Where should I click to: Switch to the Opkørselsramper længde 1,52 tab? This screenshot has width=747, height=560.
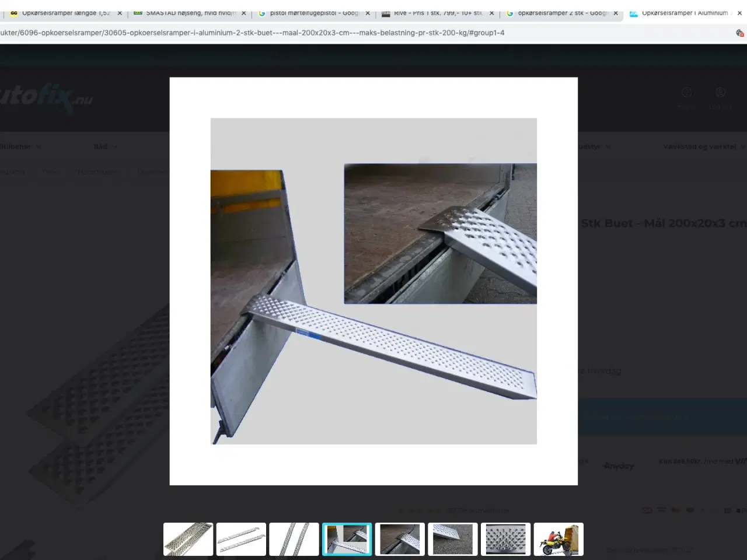click(64, 13)
